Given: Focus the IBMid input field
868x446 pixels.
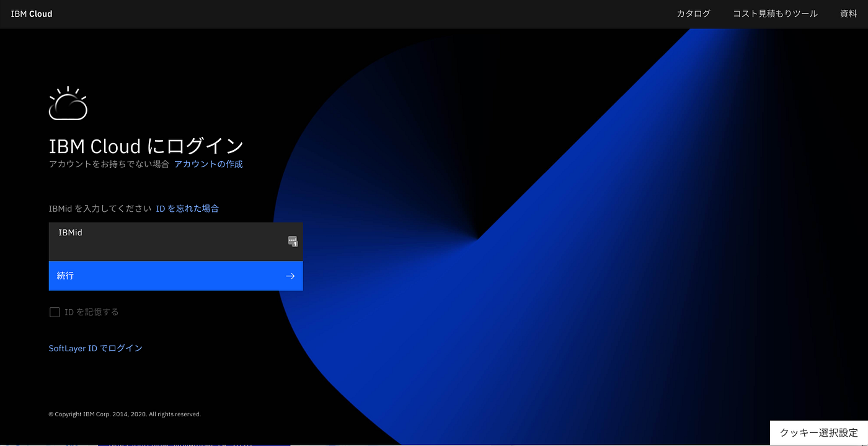Looking at the screenshot, I should [x=175, y=242].
